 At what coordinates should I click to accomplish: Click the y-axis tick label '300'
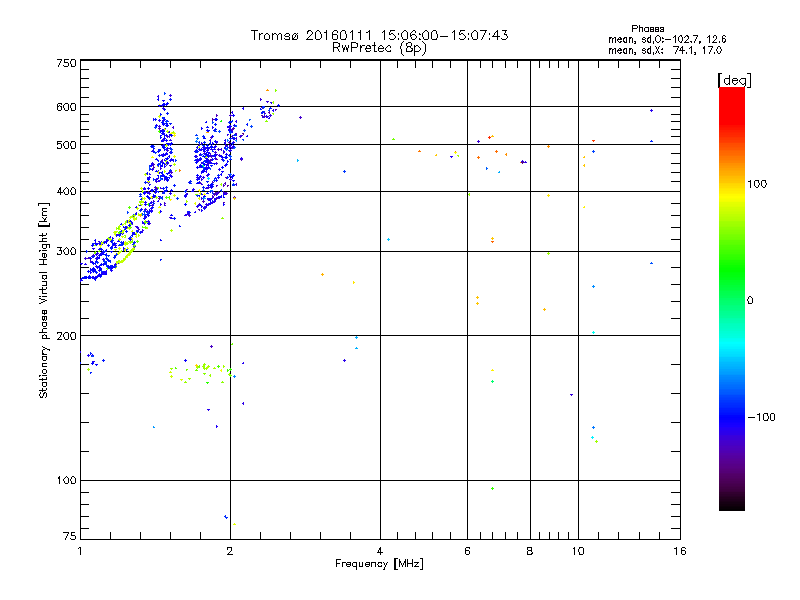(x=66, y=252)
